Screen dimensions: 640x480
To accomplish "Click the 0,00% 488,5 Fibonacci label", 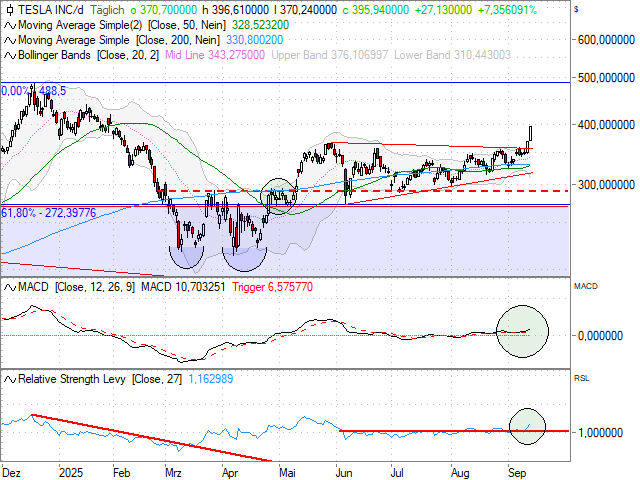I will (33, 91).
